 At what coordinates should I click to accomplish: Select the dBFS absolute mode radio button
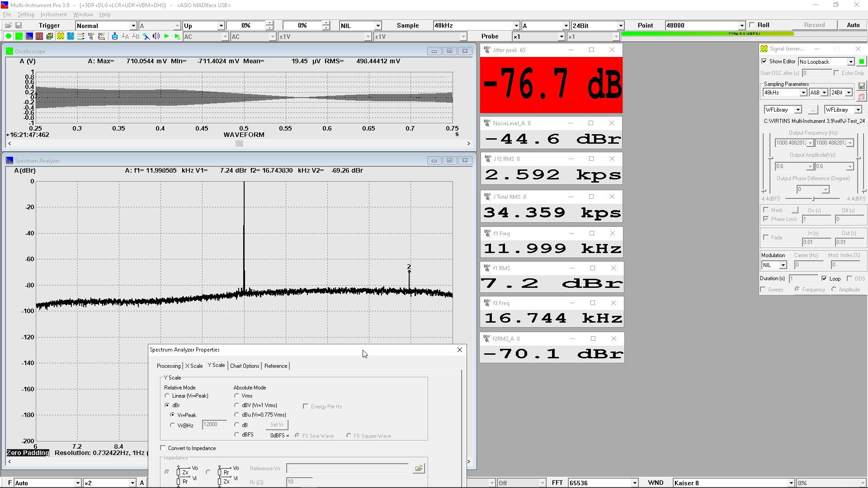(x=236, y=435)
